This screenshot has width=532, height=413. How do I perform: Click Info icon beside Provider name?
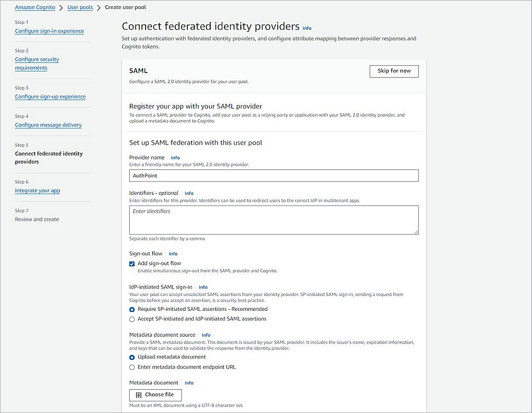[x=175, y=157]
